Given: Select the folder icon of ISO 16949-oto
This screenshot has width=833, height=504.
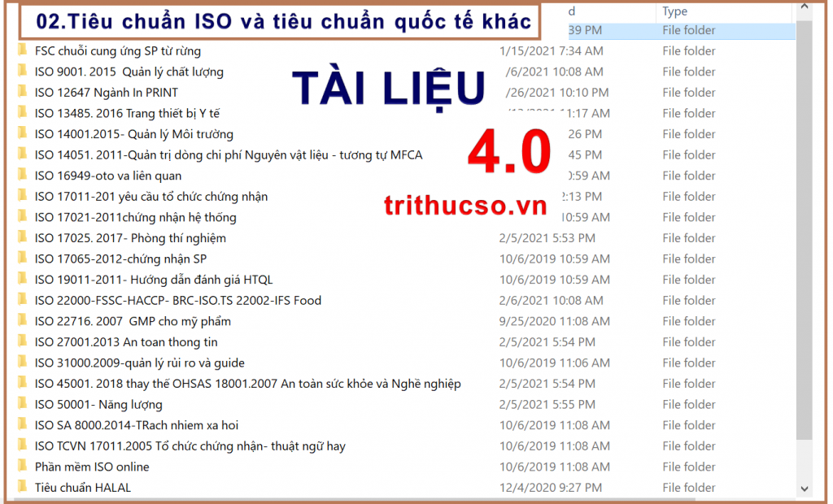Looking at the screenshot, I should coord(22,176).
